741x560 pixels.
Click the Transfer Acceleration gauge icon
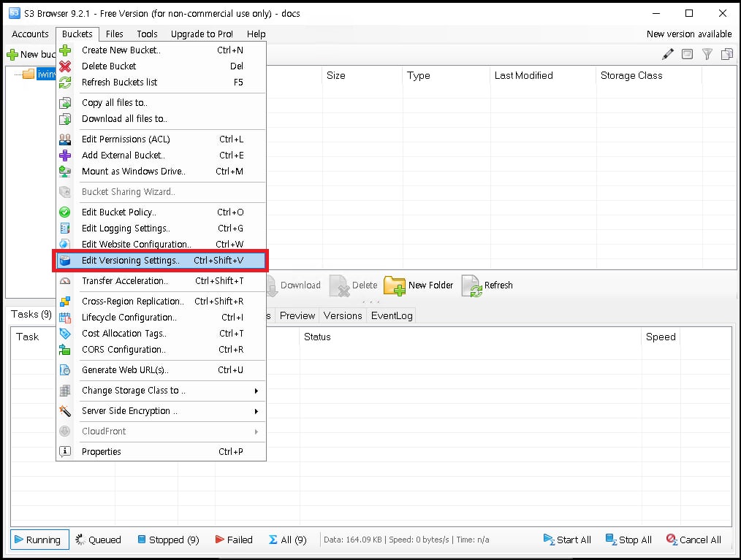point(65,281)
